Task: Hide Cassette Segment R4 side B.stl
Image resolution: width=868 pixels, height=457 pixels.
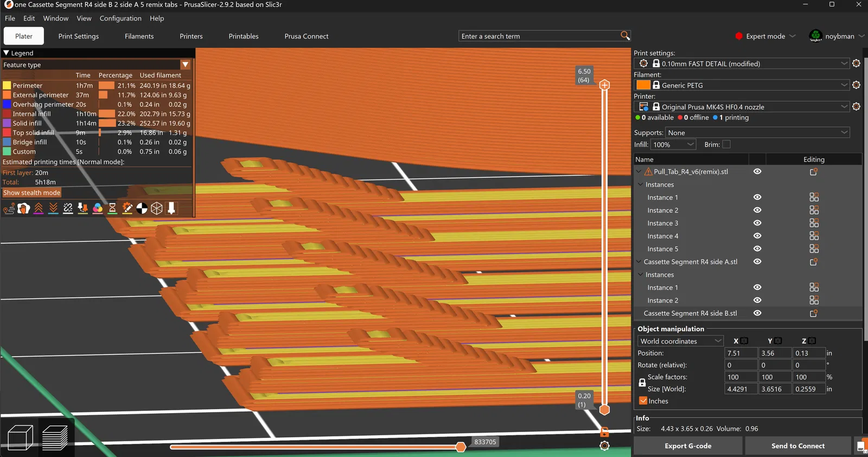Action: coord(757,313)
